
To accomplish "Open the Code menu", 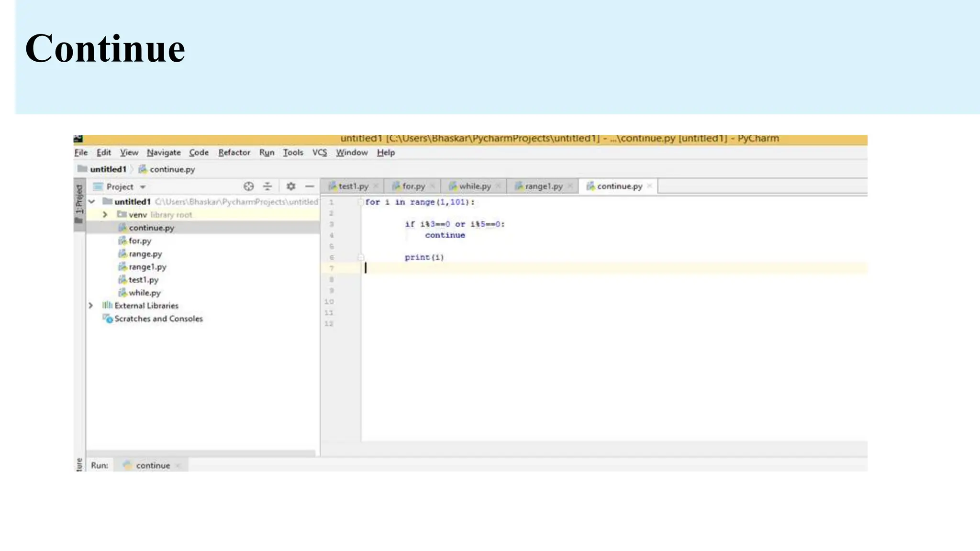I will click(199, 153).
